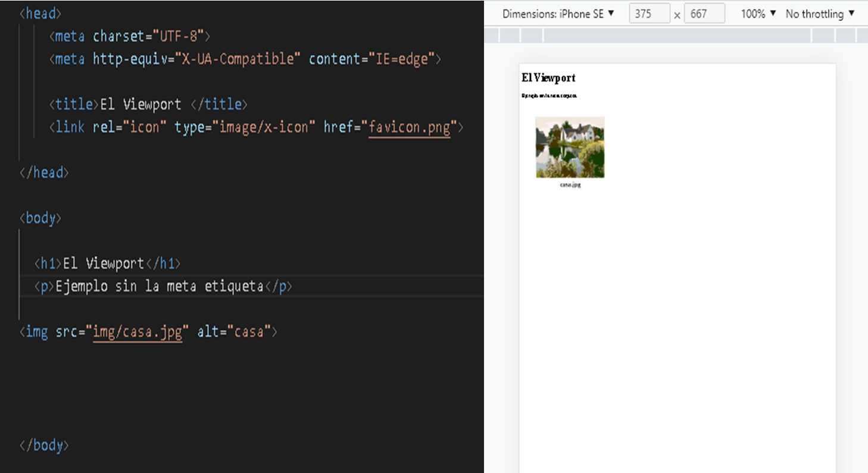Click the paragraph Ejemplo sin la meta etiqueta line
868x473 pixels.
(x=163, y=287)
